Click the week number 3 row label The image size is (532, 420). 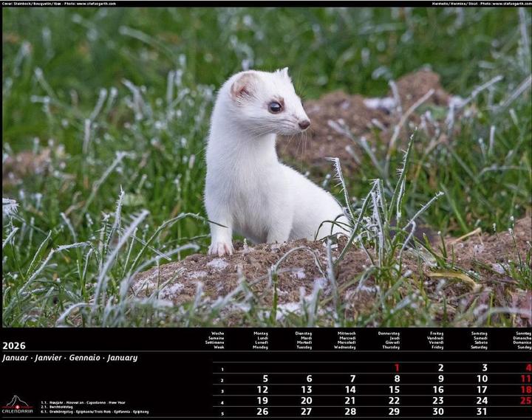click(222, 391)
